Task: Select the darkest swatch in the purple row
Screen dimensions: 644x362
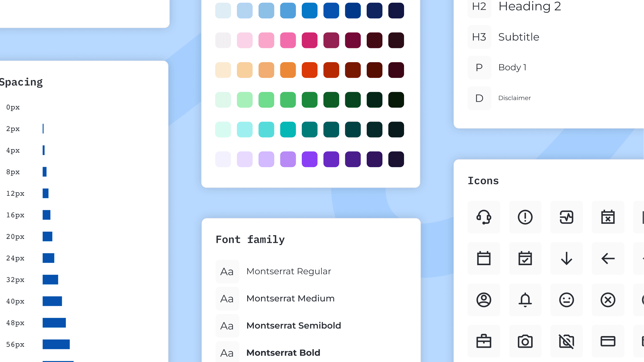Action: click(396, 159)
